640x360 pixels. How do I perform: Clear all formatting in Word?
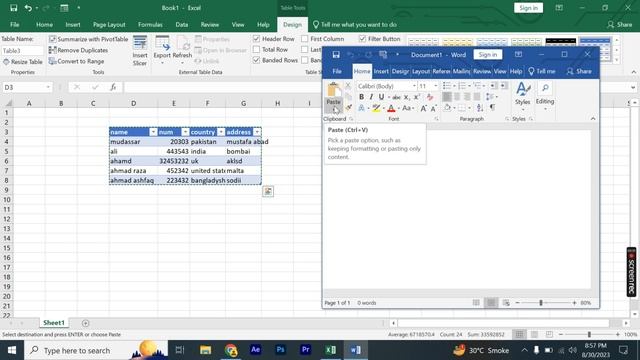[x=430, y=97]
